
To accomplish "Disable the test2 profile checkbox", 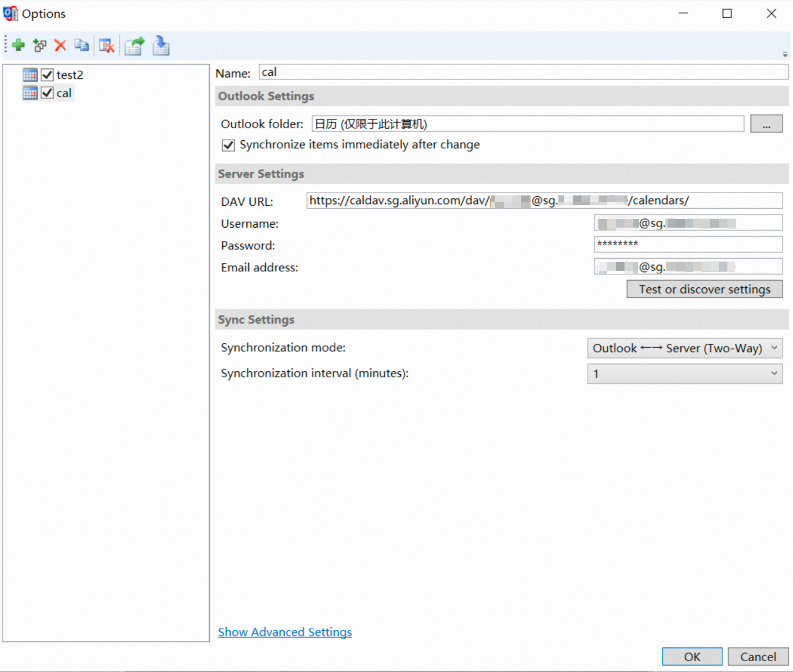I will click(x=47, y=75).
